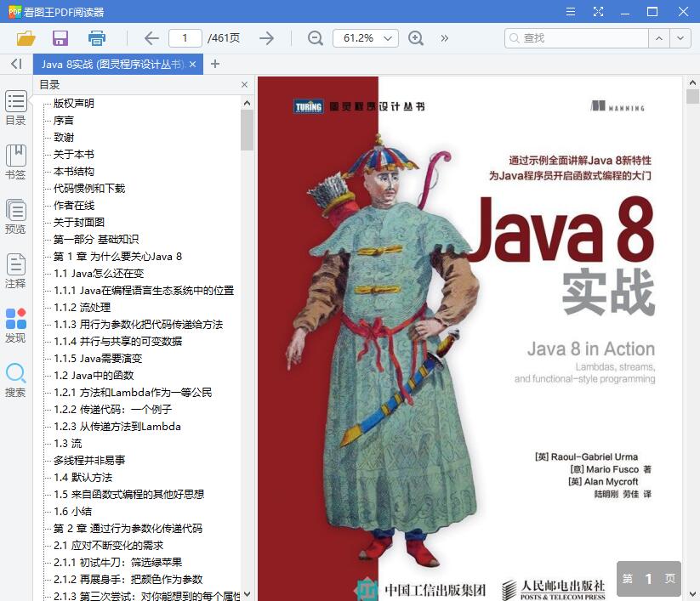This screenshot has height=601, width=700.
Task: Open section 1.2 Java中的函数
Action: [x=94, y=375]
